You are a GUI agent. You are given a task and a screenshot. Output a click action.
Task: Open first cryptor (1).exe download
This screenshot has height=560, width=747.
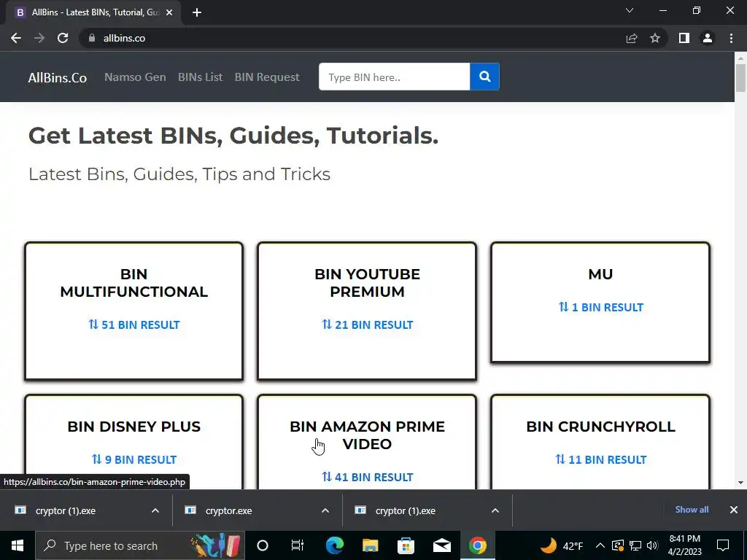[x=65, y=510]
